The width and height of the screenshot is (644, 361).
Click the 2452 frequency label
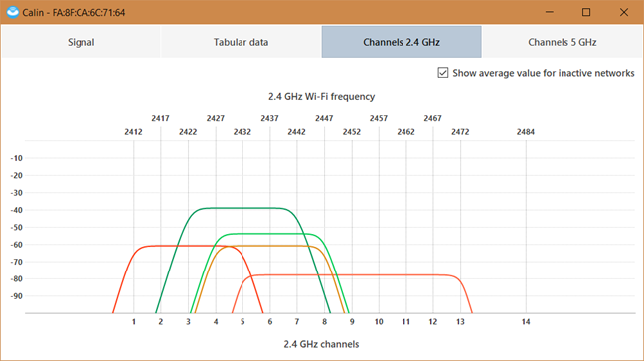click(352, 132)
